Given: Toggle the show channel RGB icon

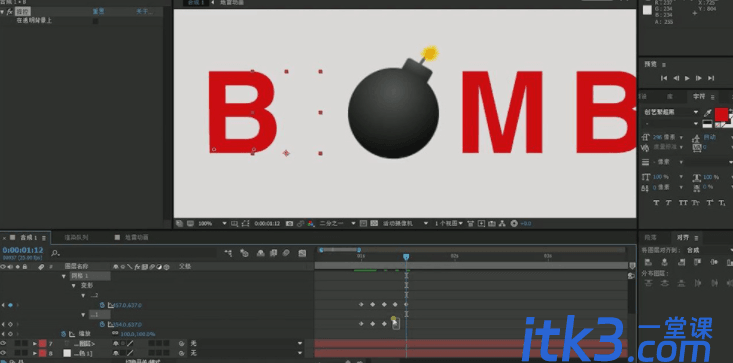Looking at the screenshot, I should pos(311,224).
